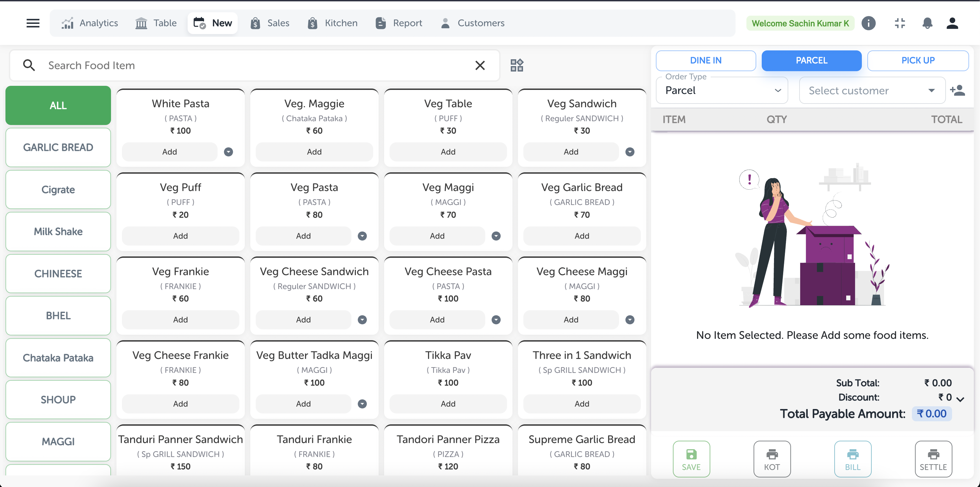
Task: Select DINE IN order mode
Action: point(706,61)
